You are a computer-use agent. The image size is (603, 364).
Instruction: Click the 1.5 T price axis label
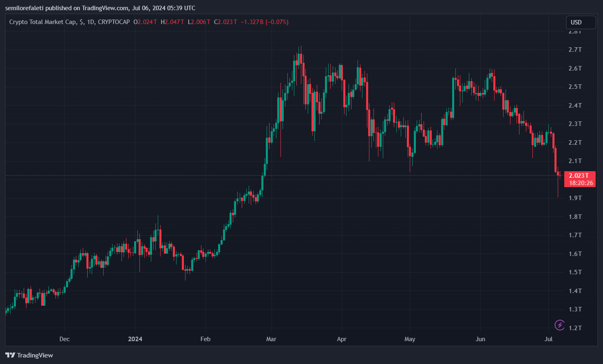pyautogui.click(x=575, y=272)
